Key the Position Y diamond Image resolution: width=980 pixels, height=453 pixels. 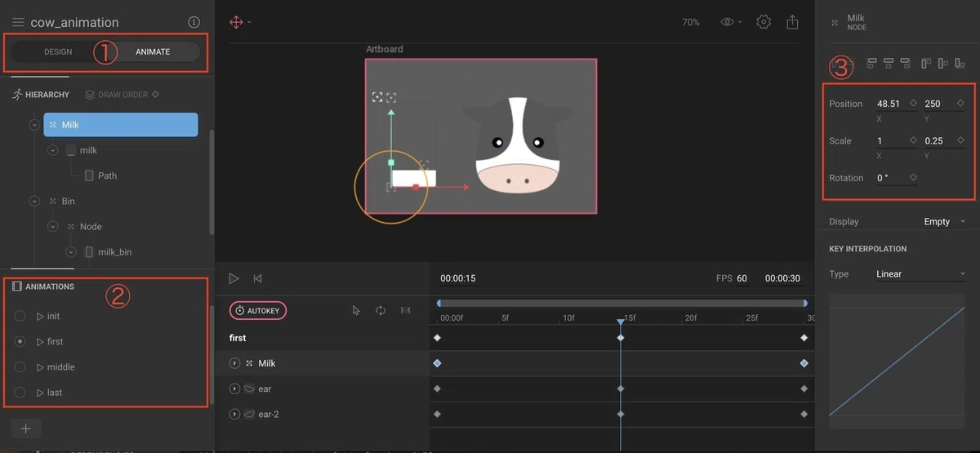click(x=960, y=104)
